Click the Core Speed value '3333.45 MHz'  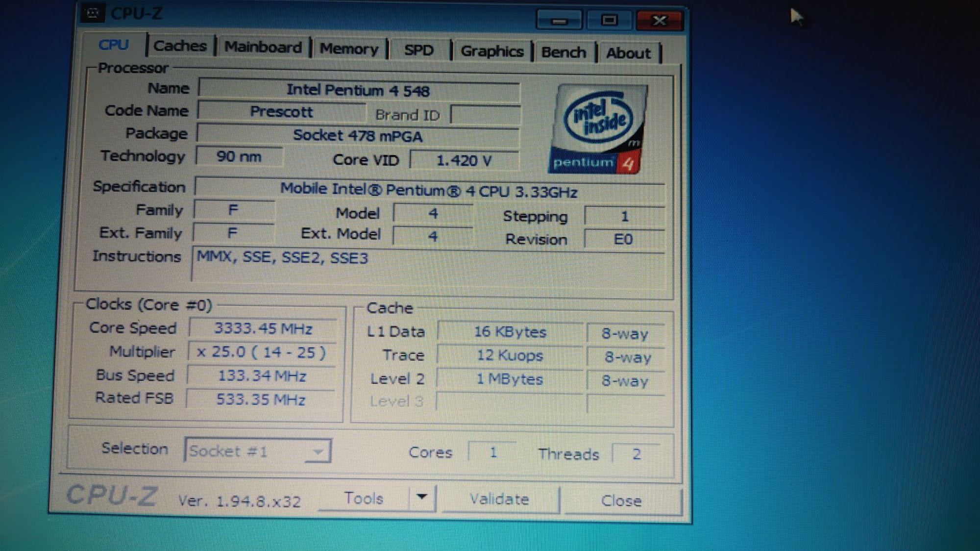click(x=263, y=328)
